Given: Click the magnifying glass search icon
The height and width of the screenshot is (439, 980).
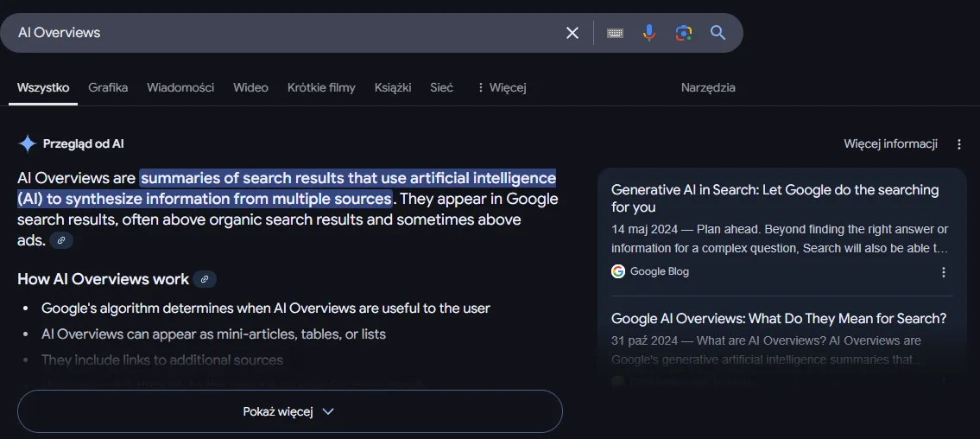Looking at the screenshot, I should [x=718, y=33].
